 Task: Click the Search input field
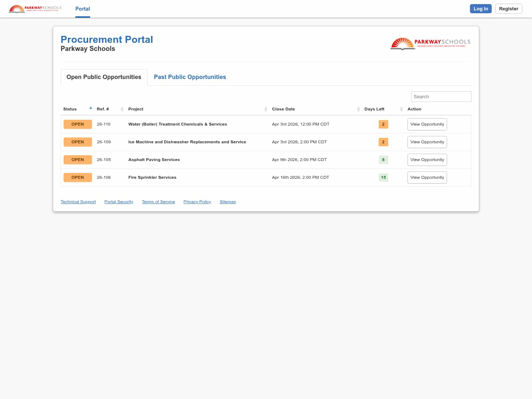tap(441, 96)
